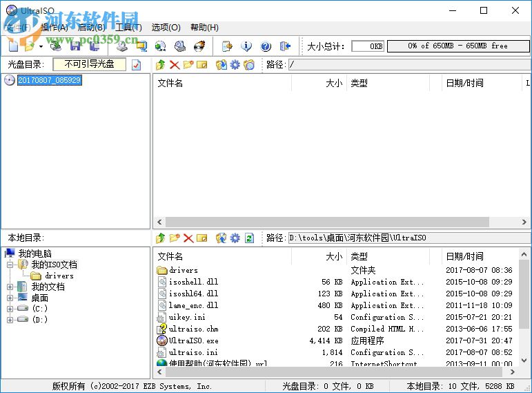Click Rename icon in local pane toolbar
The image size is (532, 393).
pos(202,238)
